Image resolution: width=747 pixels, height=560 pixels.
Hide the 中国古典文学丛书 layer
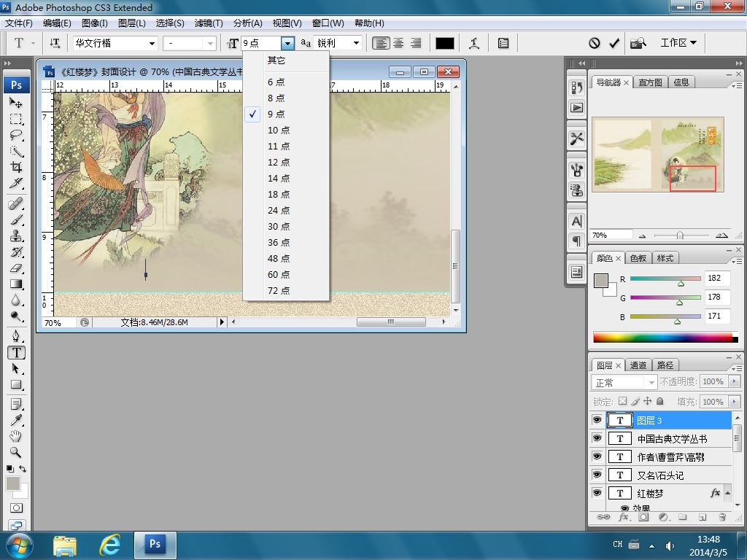597,438
